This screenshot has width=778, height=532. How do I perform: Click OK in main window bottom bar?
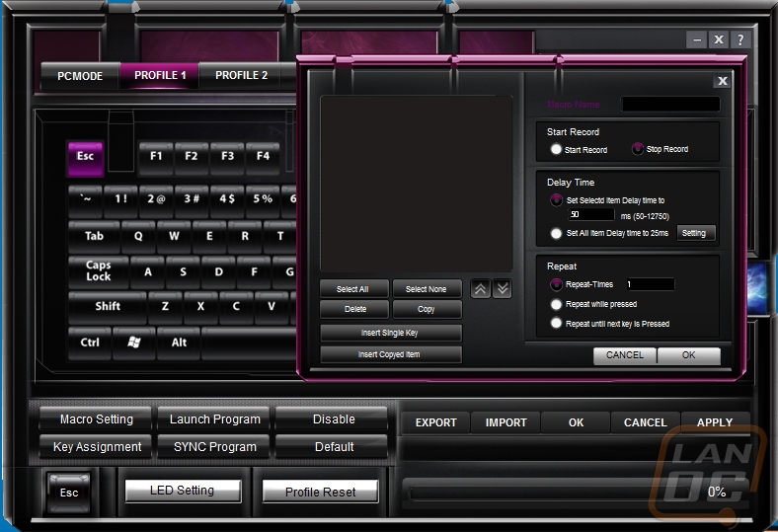[x=576, y=422]
